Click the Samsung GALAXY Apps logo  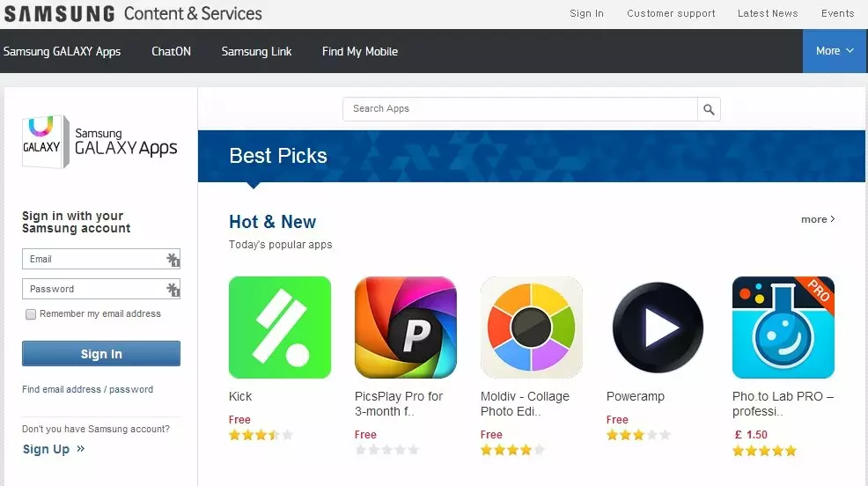tap(99, 142)
